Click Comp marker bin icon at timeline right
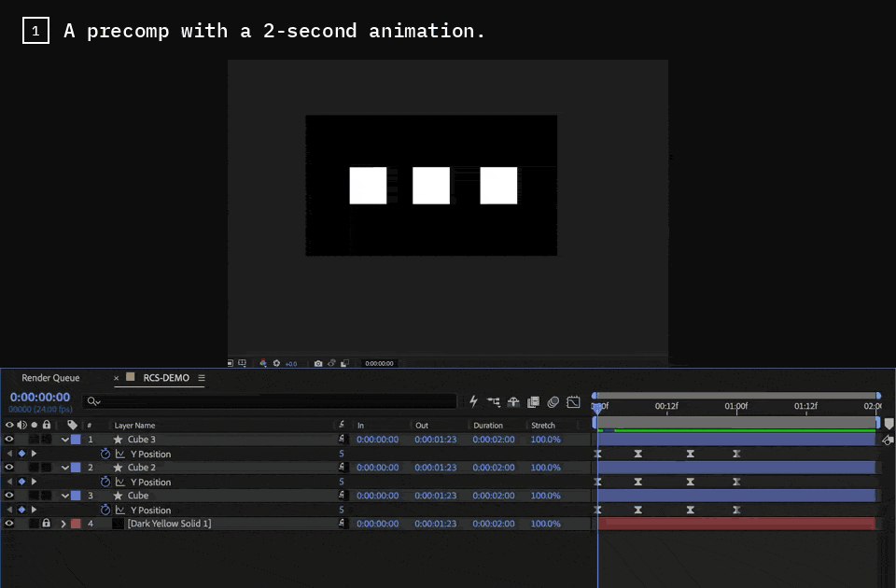Screen dimensions: 896x588 click(x=889, y=424)
